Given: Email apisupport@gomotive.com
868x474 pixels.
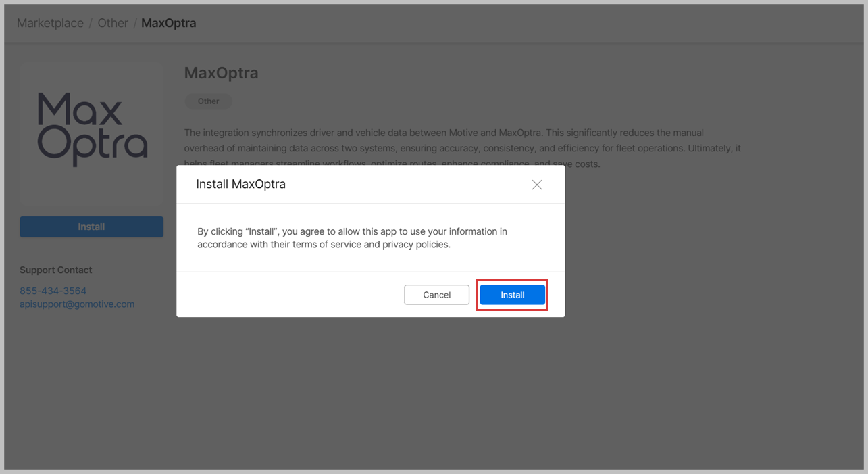Looking at the screenshot, I should [x=77, y=304].
